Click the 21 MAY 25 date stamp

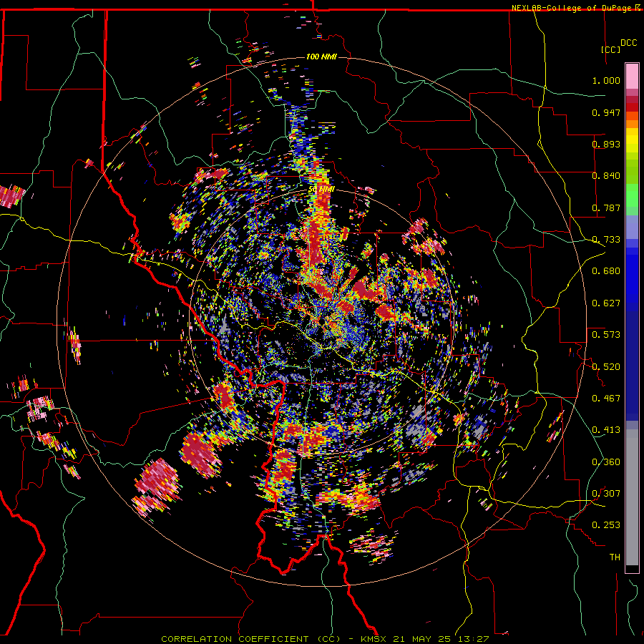pos(421,639)
